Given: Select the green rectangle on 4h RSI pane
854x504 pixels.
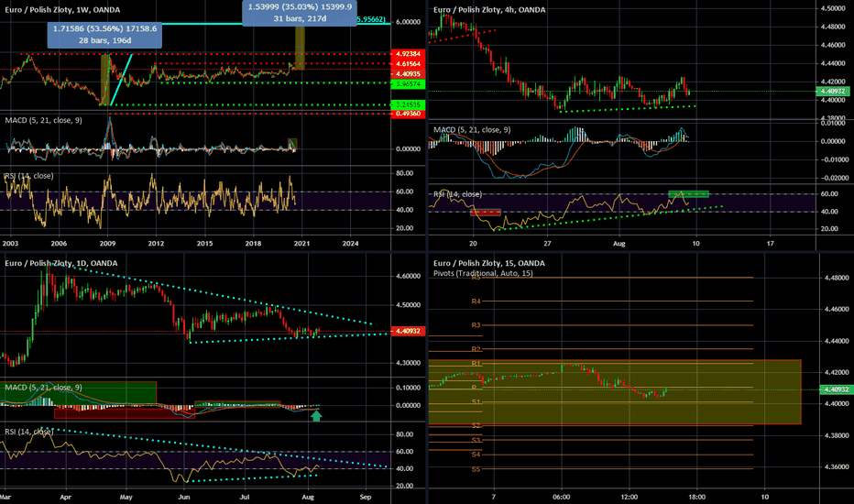Looking at the screenshot, I should (688, 194).
